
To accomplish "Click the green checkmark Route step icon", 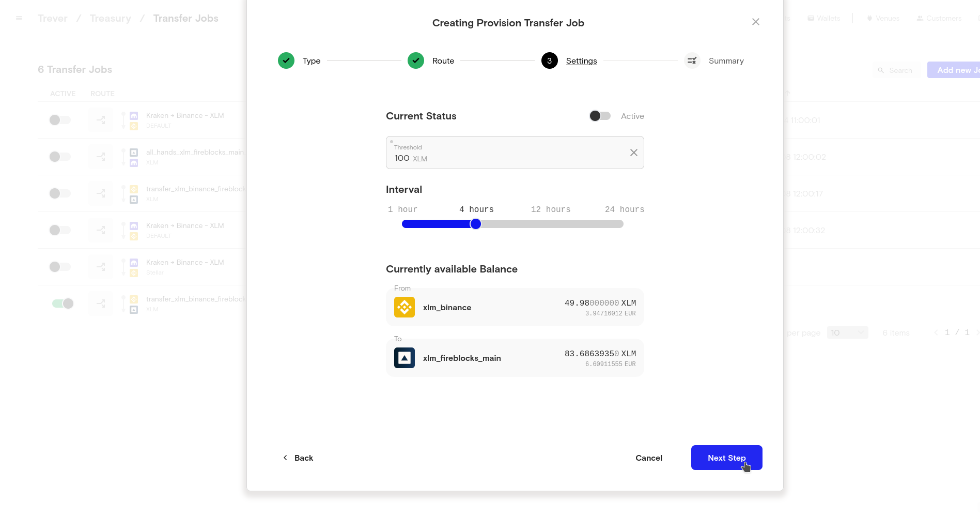I will (416, 60).
